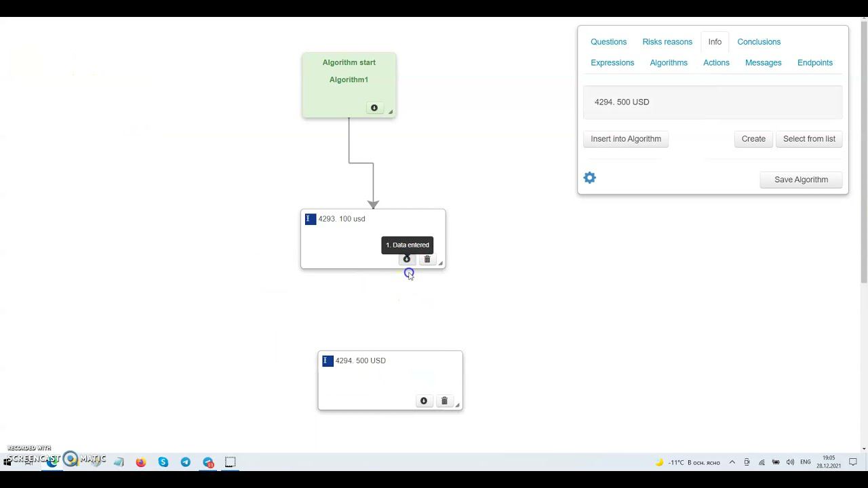This screenshot has height=488, width=868.
Task: Click the Meet Now camera tray icon
Action: (747, 462)
